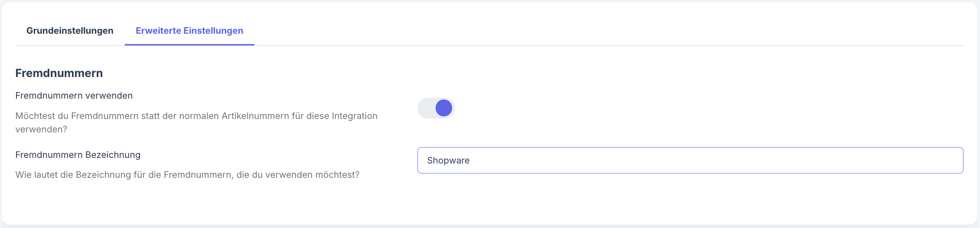Click the Shopware text in the field

click(x=448, y=161)
